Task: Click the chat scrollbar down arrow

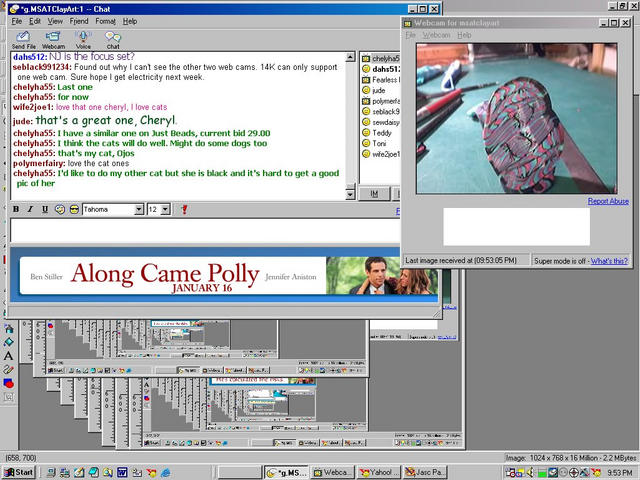Action: [350, 195]
